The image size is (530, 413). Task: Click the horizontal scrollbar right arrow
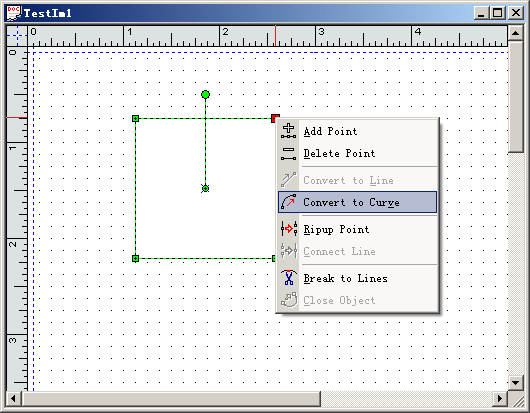[500, 398]
